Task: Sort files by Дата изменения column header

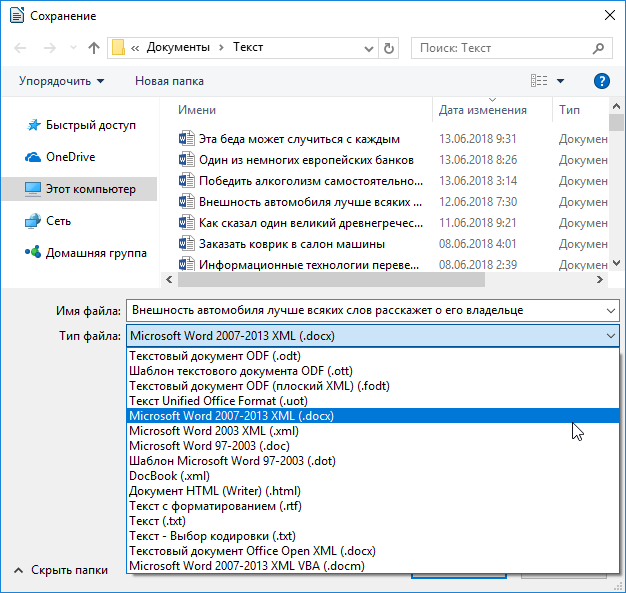Action: coord(483,110)
